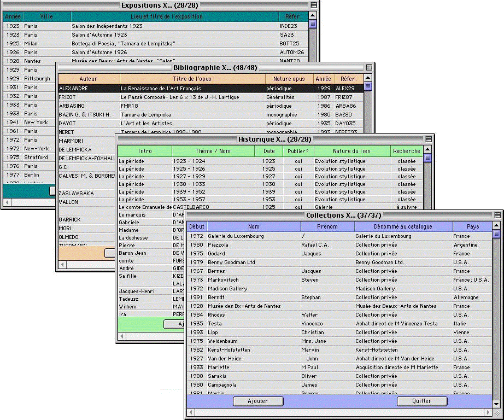Click the Intro column header in Historique
504x420 pixels.
click(x=145, y=151)
